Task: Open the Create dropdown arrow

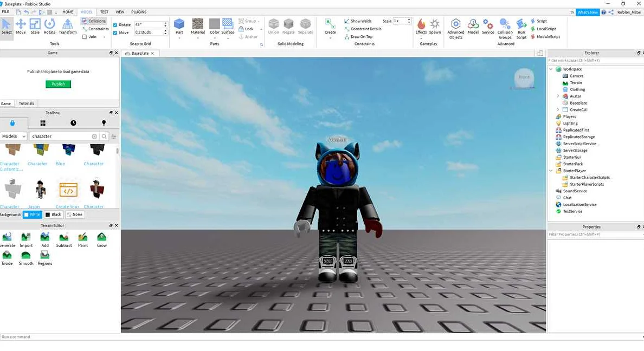Action: [x=330, y=38]
